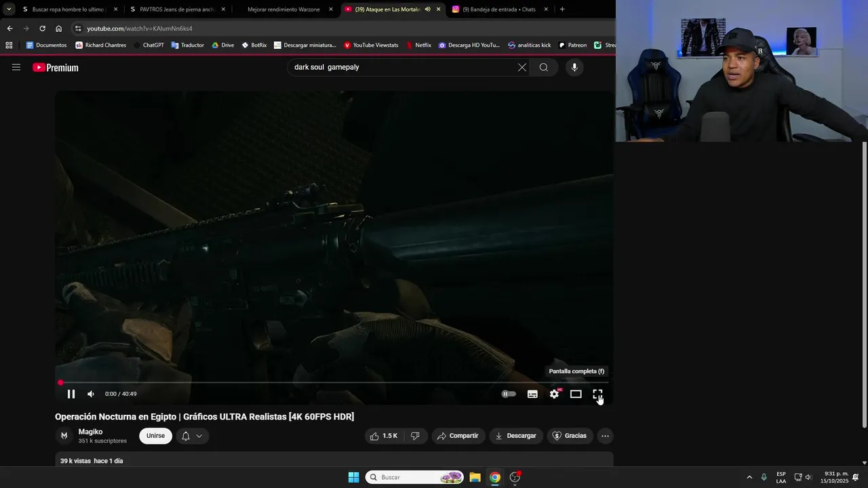The image size is (868, 488).
Task: Open the Windows Start menu
Action: click(353, 477)
